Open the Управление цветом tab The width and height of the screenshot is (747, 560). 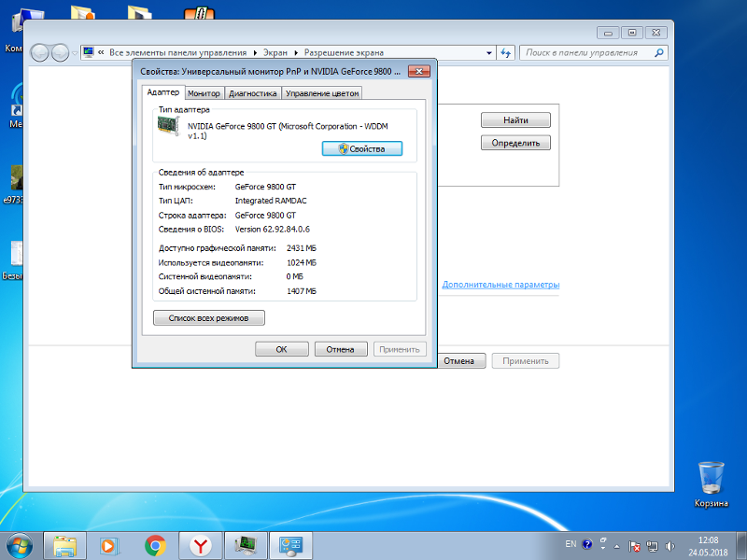coord(322,93)
